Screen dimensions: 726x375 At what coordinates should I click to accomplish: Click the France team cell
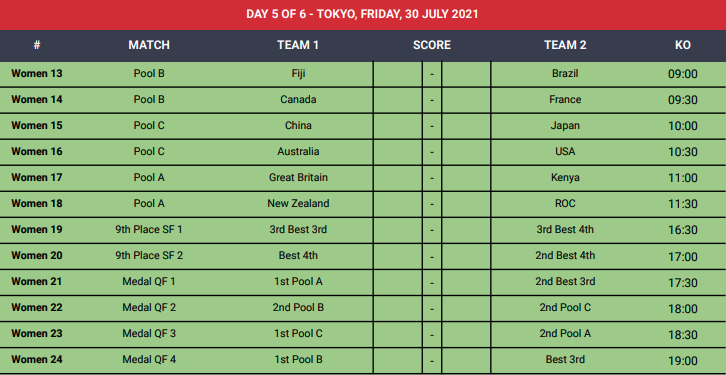(x=565, y=100)
